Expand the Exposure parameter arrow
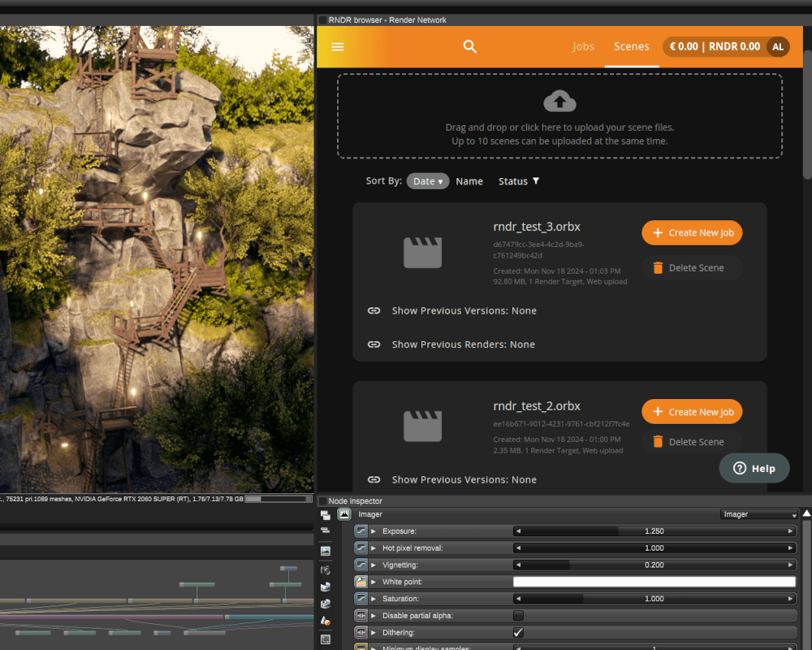This screenshot has width=812, height=650. tap(374, 531)
